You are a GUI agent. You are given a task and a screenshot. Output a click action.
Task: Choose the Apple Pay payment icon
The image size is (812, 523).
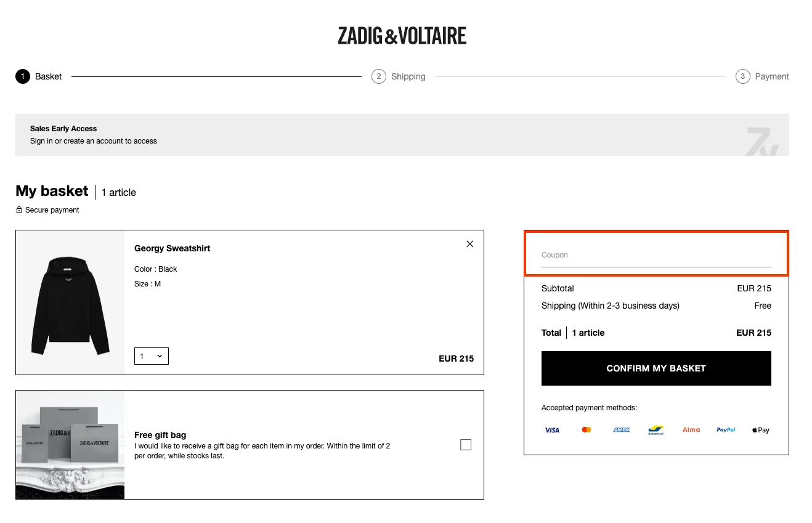[760, 429]
